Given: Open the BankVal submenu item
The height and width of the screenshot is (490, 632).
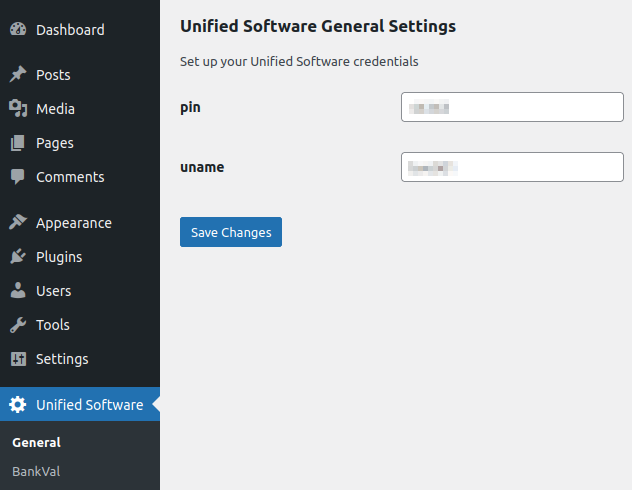Looking at the screenshot, I should 36,471.
